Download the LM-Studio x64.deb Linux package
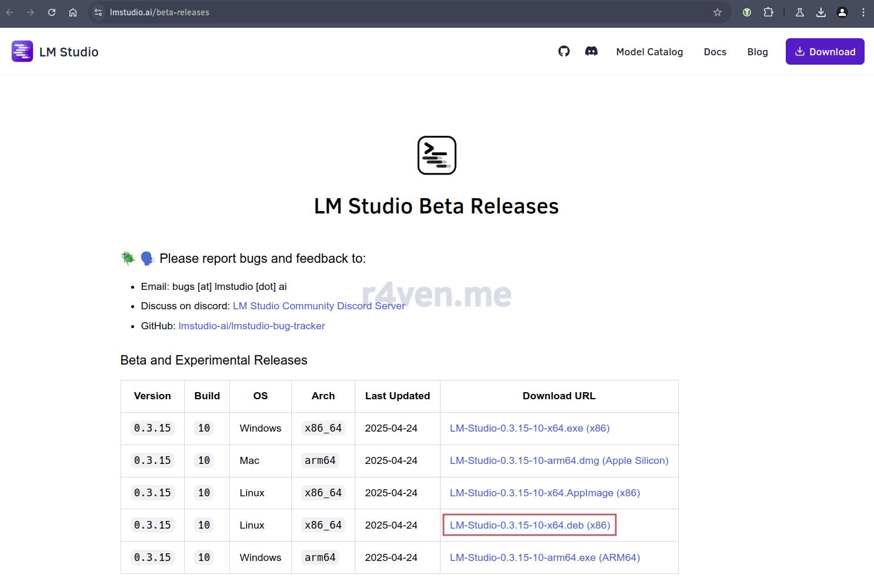Image resolution: width=874 pixels, height=588 pixels. [x=529, y=525]
